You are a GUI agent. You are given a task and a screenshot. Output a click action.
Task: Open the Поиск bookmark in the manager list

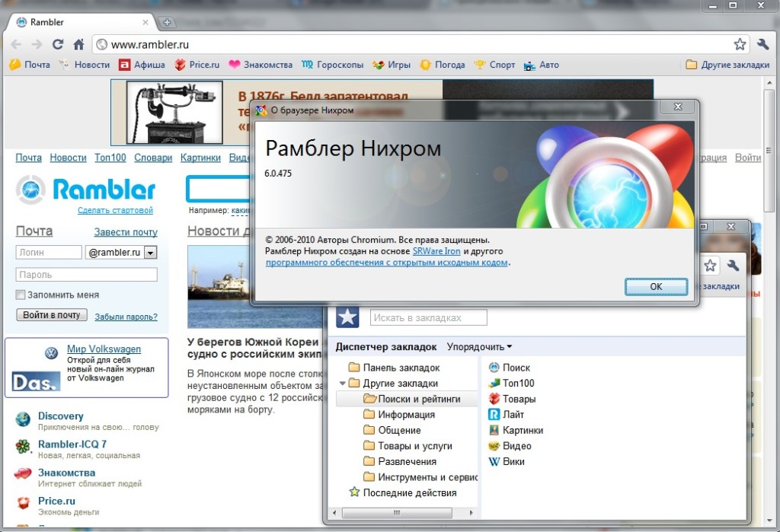point(510,368)
